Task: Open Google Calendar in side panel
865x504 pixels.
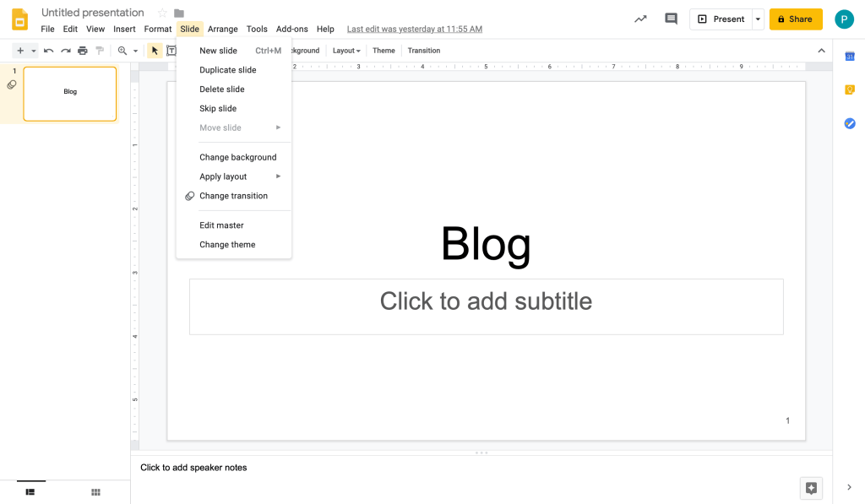Action: point(850,57)
